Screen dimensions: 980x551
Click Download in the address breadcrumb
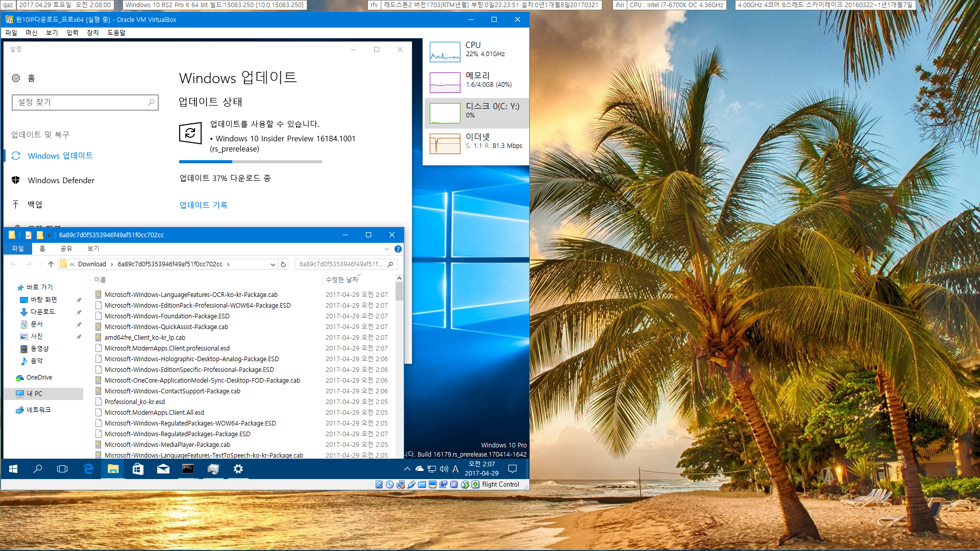pos(92,264)
